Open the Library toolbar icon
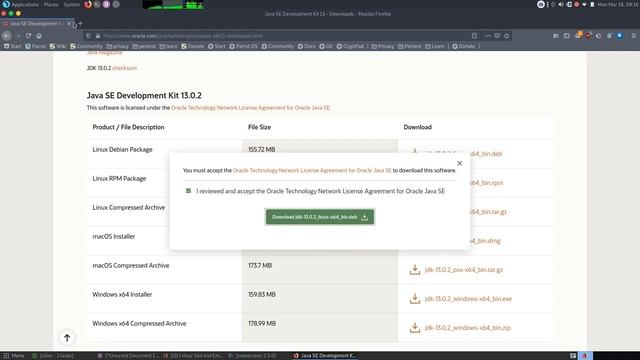This screenshot has height=360, width=640. 556,36
